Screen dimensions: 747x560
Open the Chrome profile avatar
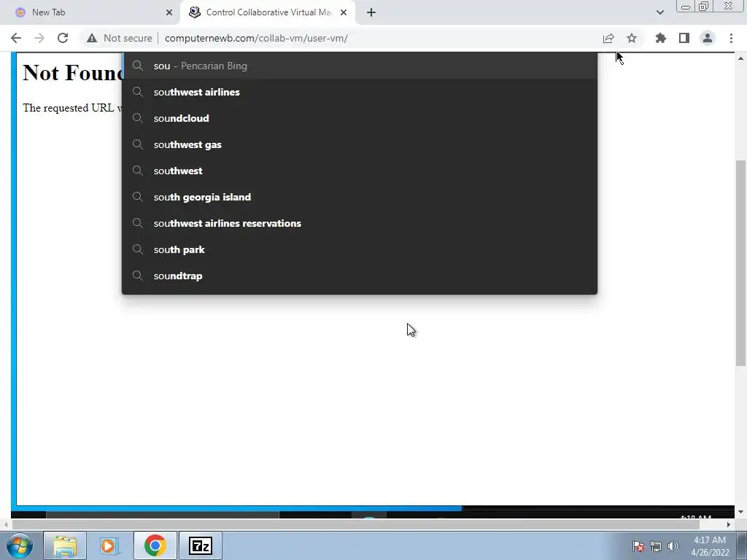pyautogui.click(x=708, y=38)
